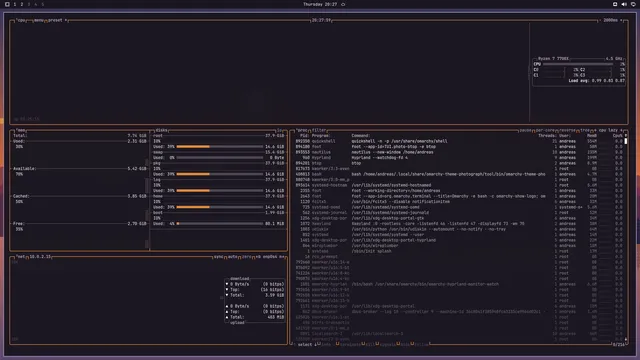
Task: Toggle the 'disks' panel label
Action: pos(161,130)
